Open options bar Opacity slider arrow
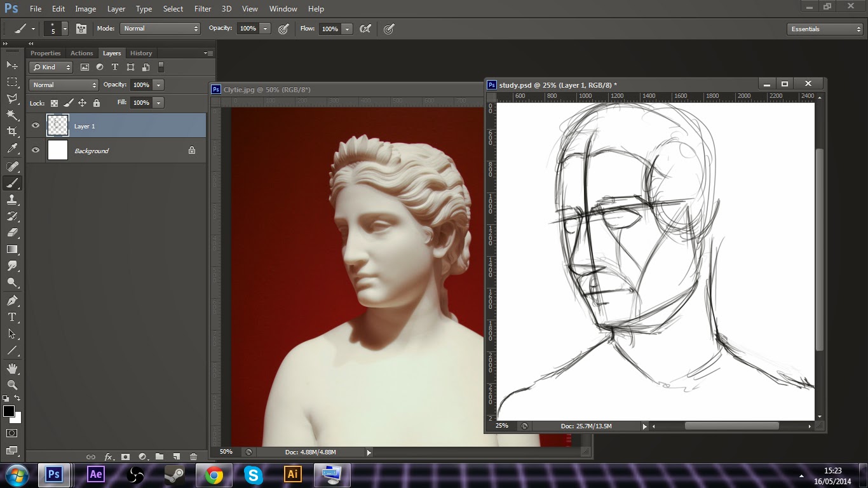868x488 pixels. 265,29
